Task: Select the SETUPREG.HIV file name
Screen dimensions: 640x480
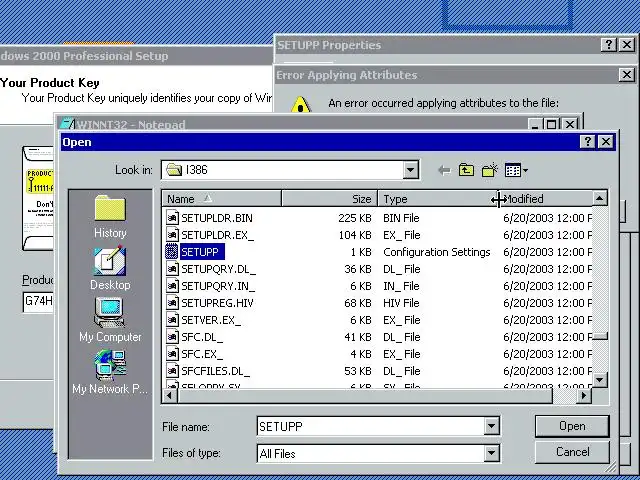Action: coord(217,303)
